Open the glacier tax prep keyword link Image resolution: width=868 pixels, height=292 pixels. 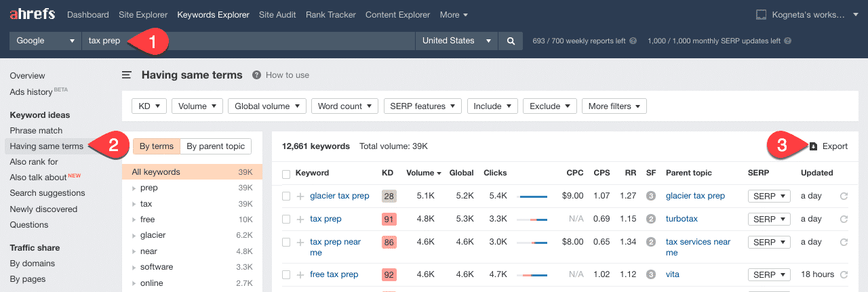tap(340, 196)
